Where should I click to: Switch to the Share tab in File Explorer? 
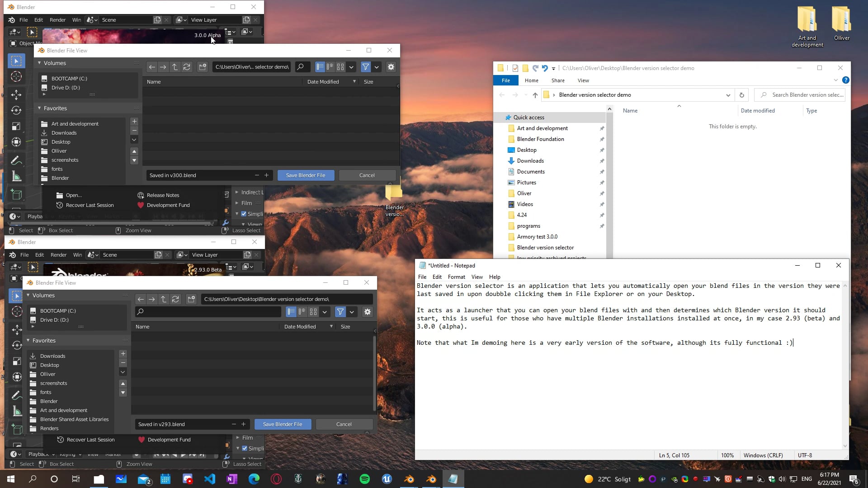pos(558,80)
